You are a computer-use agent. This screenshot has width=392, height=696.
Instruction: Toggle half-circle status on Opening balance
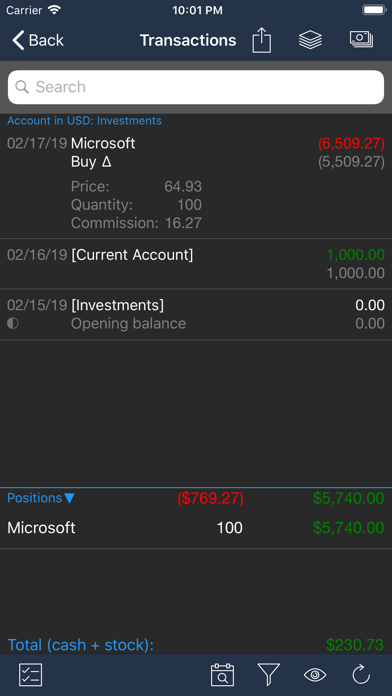[x=13, y=324]
